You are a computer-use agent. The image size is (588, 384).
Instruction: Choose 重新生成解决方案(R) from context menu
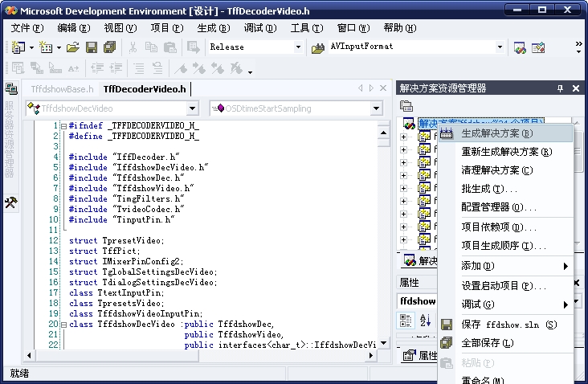coord(505,152)
